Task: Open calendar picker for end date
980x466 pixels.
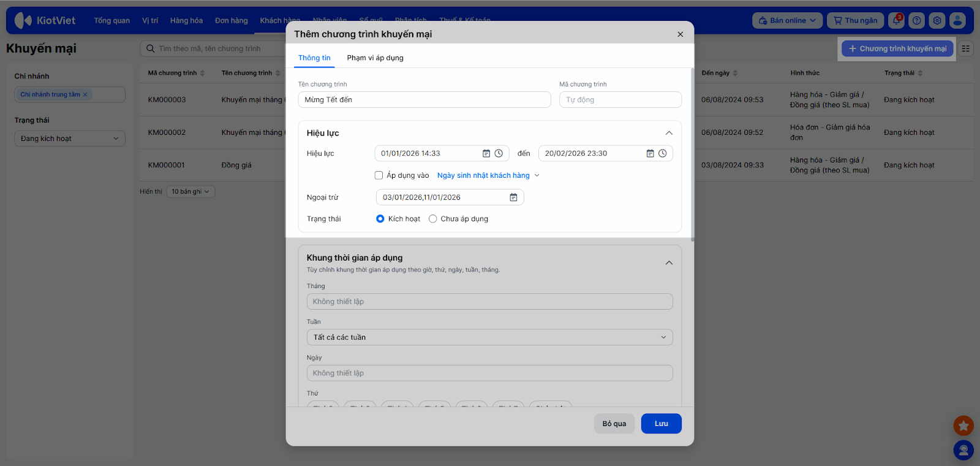Action: click(x=650, y=153)
